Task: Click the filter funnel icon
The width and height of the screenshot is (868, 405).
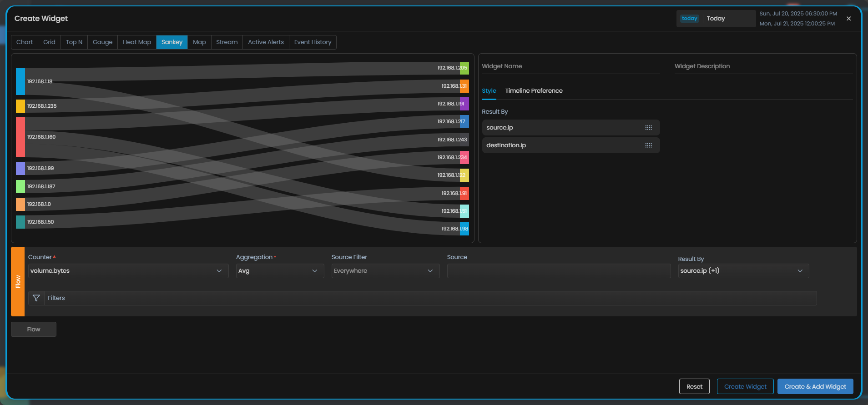Action: pos(36,298)
